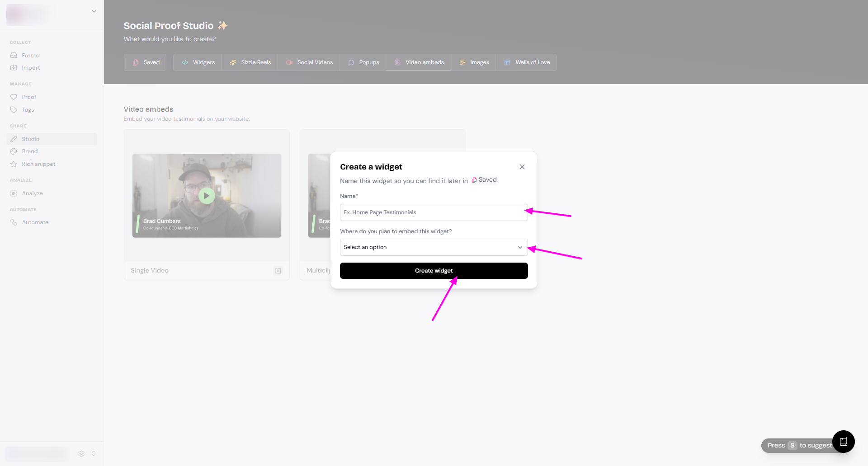Viewport: 868px width, 466px height.
Task: Click the Proof heart icon in sidebar
Action: pos(14,97)
